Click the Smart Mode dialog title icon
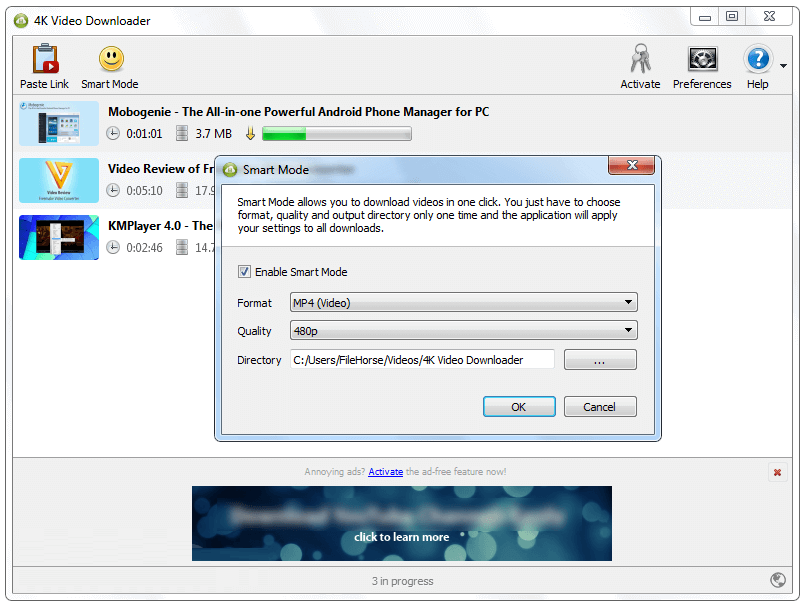 pyautogui.click(x=230, y=170)
